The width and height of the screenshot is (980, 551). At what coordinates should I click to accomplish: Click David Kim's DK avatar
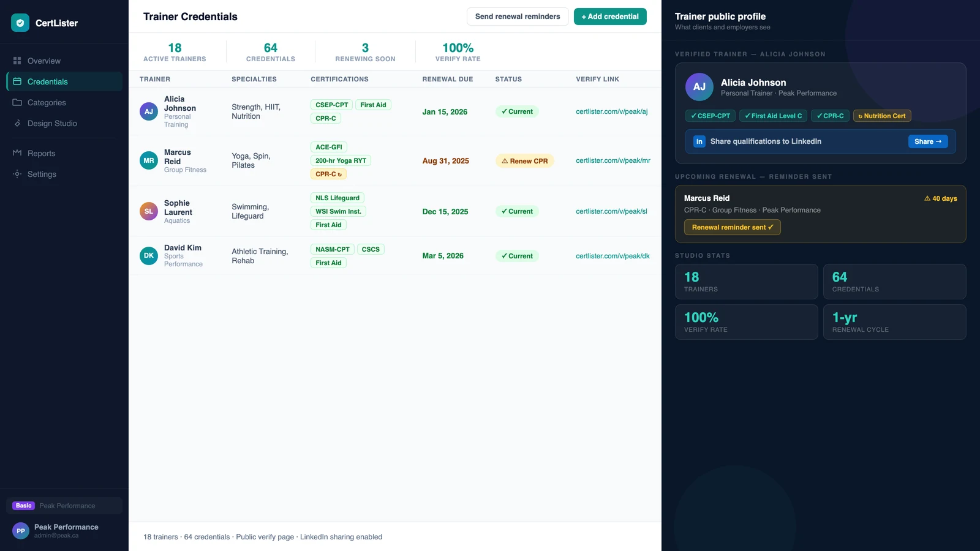(149, 256)
